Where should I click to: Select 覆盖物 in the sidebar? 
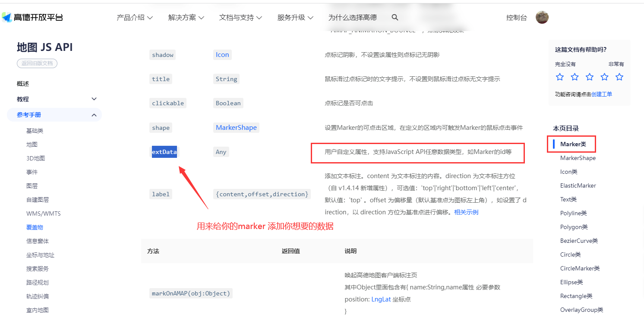pos(35,227)
